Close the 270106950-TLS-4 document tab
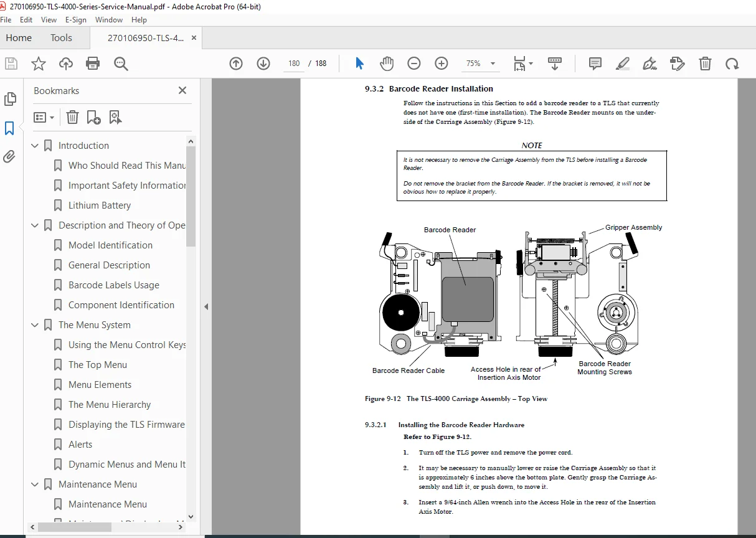The height and width of the screenshot is (538, 756). (194, 38)
